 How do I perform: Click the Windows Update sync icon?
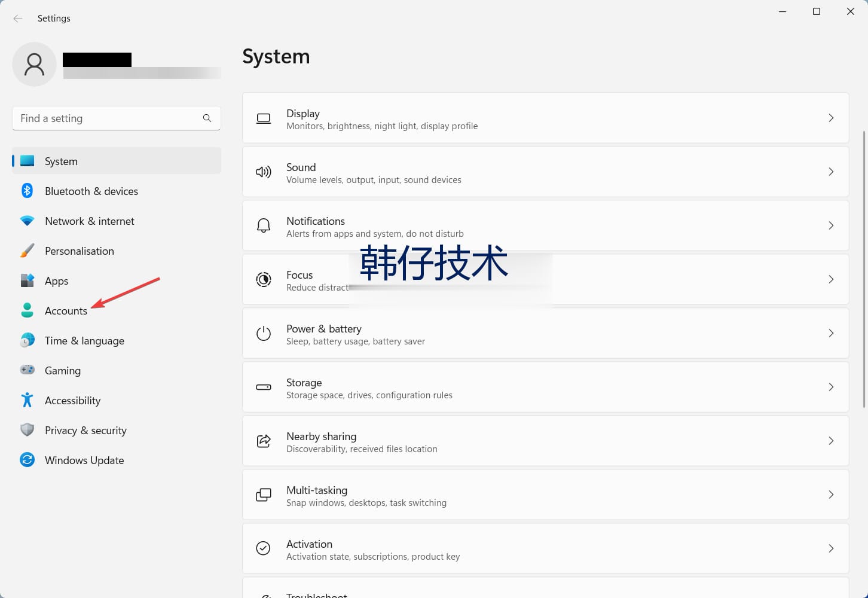click(x=27, y=460)
